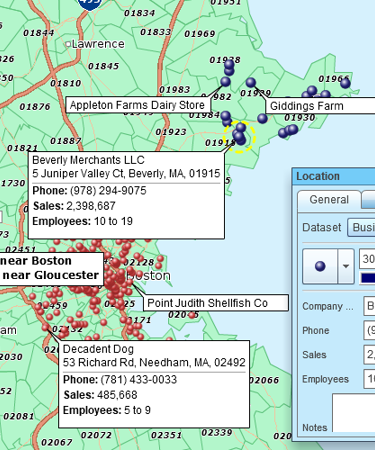Click zip code label 01845
The height and width of the screenshot is (450, 375).
[x=104, y=66]
